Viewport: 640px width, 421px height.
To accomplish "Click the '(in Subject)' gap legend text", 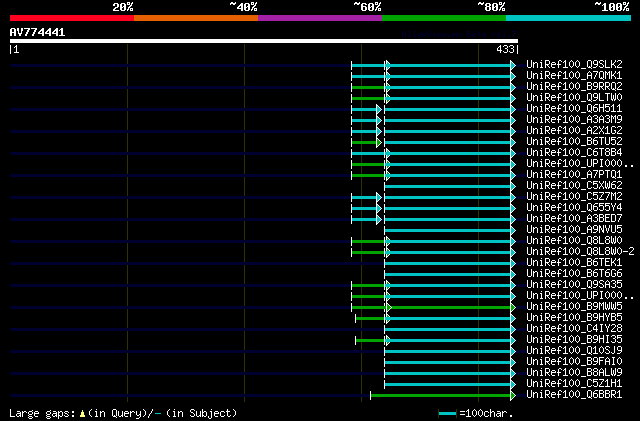I will click(x=202, y=413).
